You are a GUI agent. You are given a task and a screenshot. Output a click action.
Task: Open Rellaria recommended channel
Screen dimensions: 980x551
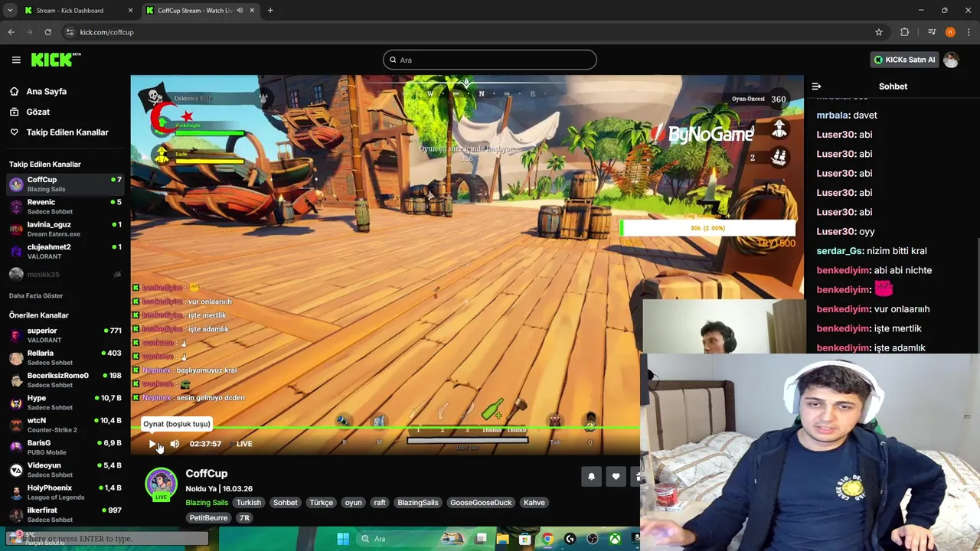pyautogui.click(x=65, y=357)
